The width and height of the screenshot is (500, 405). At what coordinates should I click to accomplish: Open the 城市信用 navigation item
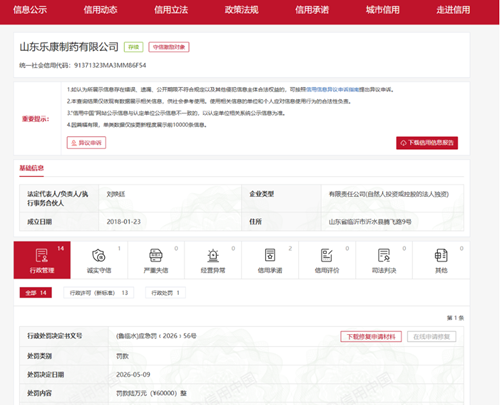(383, 10)
